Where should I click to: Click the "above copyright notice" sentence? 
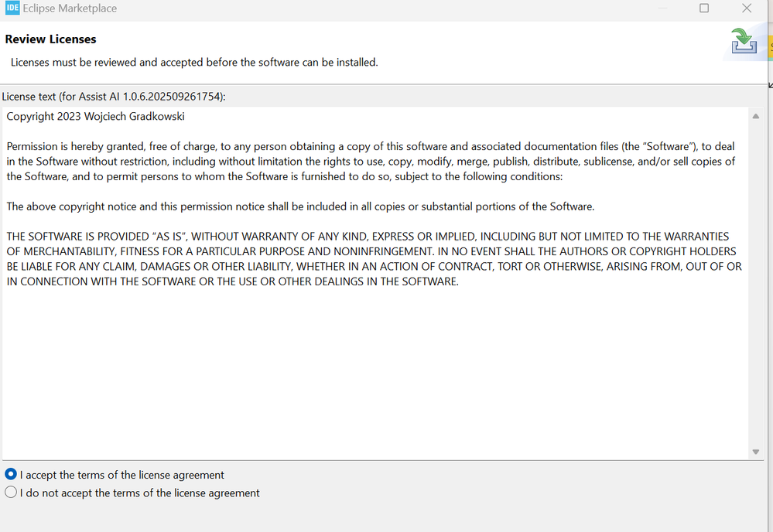pos(300,206)
